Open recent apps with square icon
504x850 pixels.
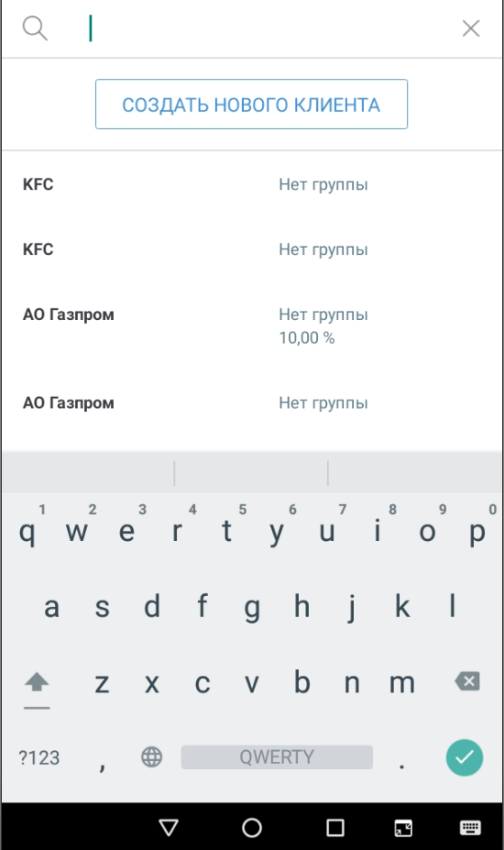point(334,827)
